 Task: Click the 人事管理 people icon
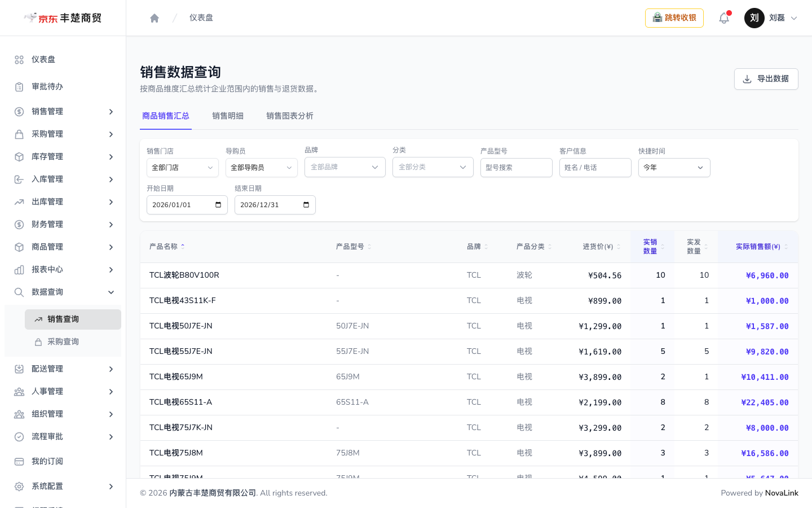coord(19,392)
